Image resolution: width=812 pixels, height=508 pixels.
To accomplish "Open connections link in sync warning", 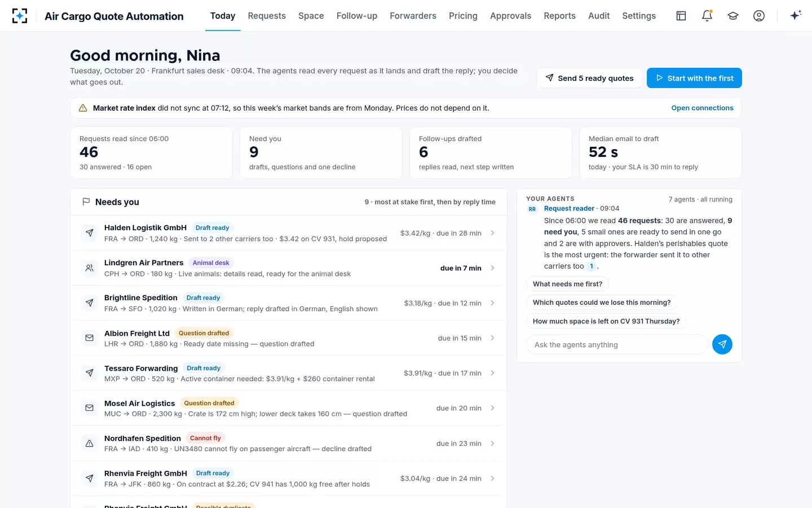I will 702,108.
